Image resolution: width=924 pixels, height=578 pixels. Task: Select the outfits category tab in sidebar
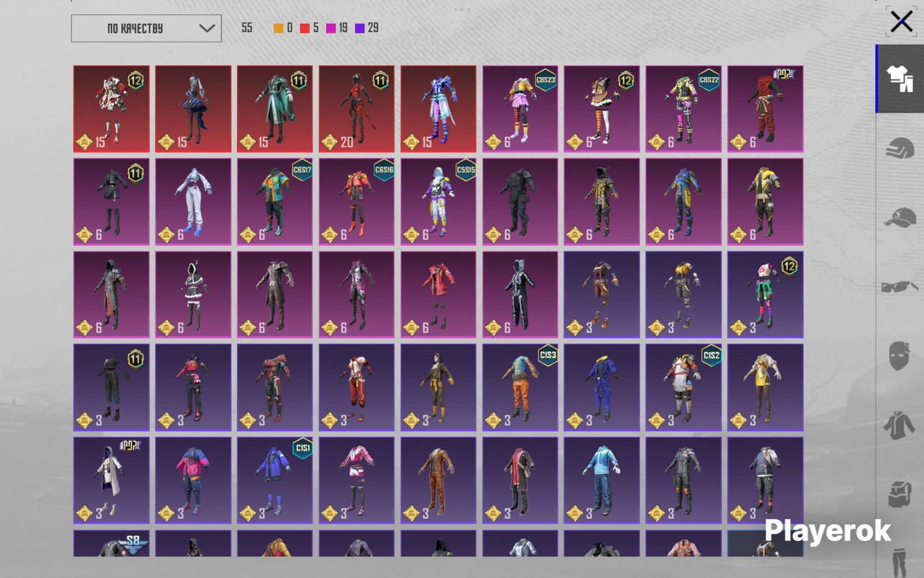(900, 79)
